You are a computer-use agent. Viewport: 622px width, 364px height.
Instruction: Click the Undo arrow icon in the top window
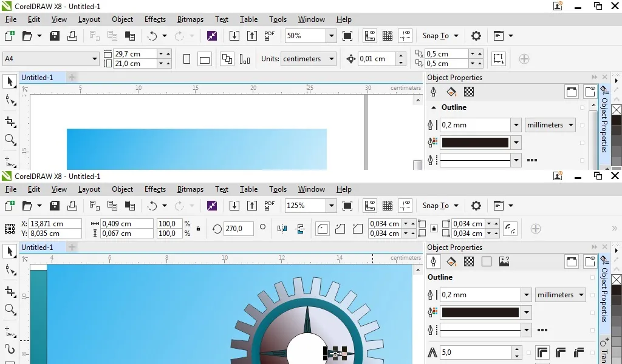(x=152, y=36)
